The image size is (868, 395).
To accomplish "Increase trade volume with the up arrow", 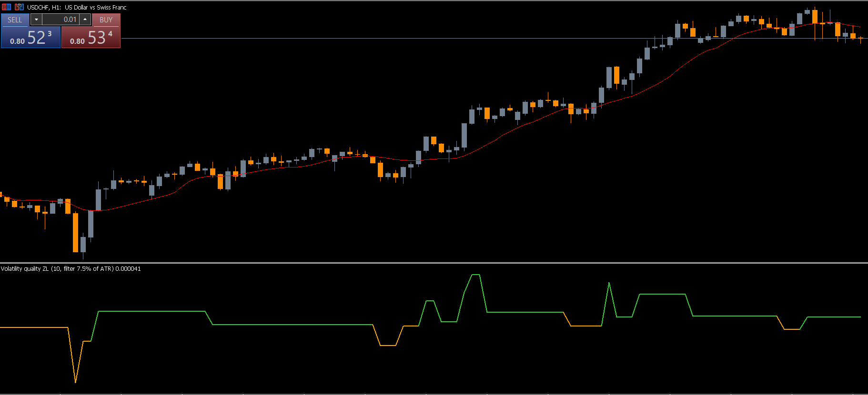I will click(x=85, y=20).
